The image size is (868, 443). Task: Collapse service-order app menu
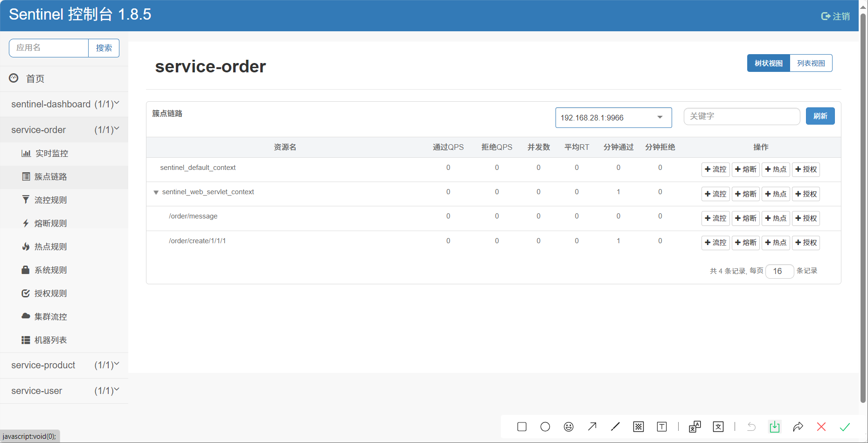tap(64, 130)
